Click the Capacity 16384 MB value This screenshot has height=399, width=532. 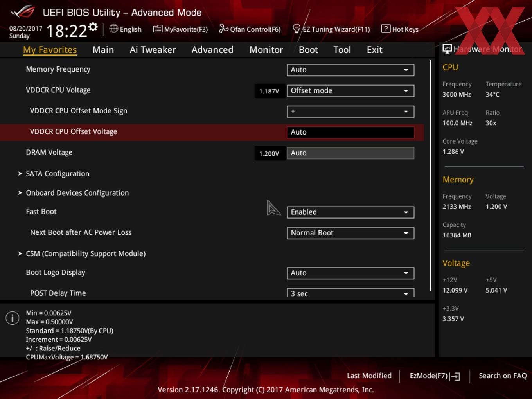[x=457, y=235]
